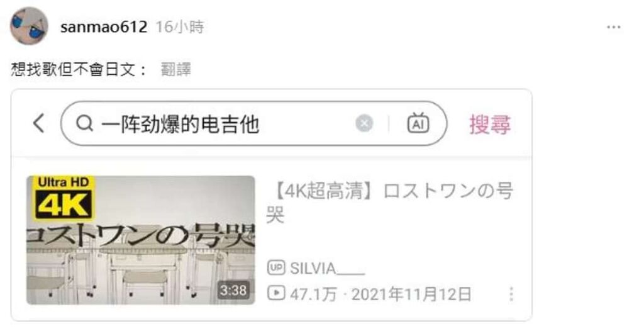
Task: Click the 翻譯 translate link
Action: pos(176,69)
